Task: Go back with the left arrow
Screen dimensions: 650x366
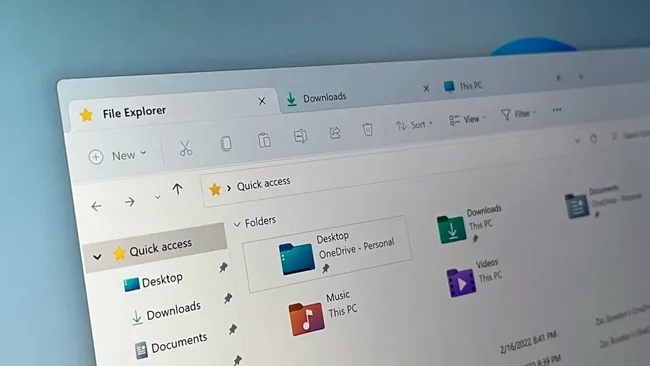Action: point(96,206)
